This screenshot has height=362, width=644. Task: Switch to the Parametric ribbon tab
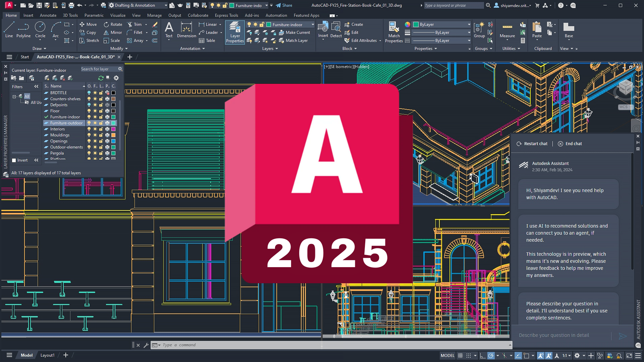(94, 15)
